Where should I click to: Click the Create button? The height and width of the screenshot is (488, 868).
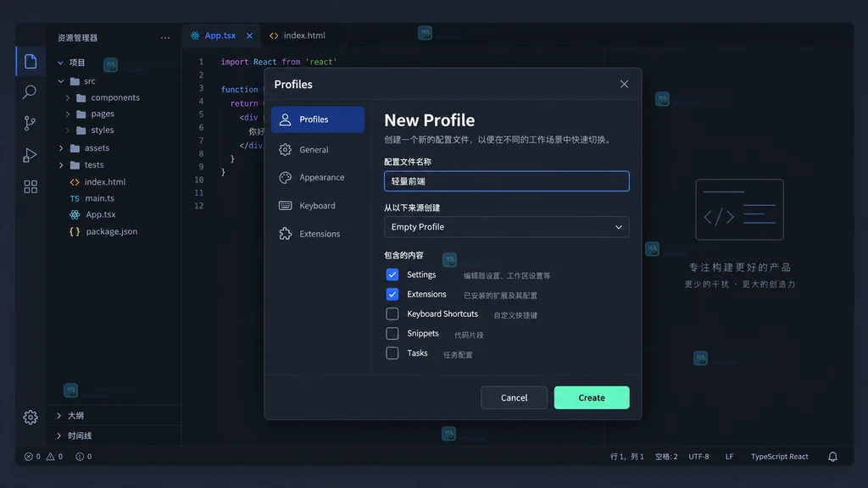(x=591, y=397)
